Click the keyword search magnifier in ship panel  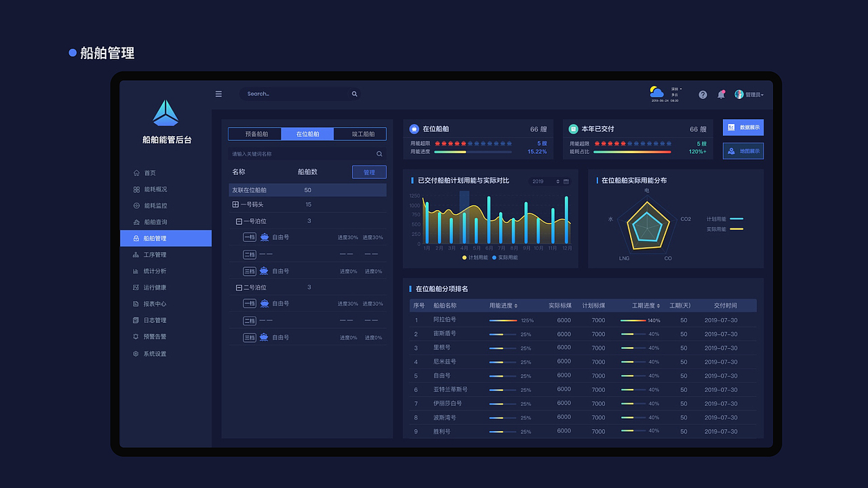tap(380, 154)
